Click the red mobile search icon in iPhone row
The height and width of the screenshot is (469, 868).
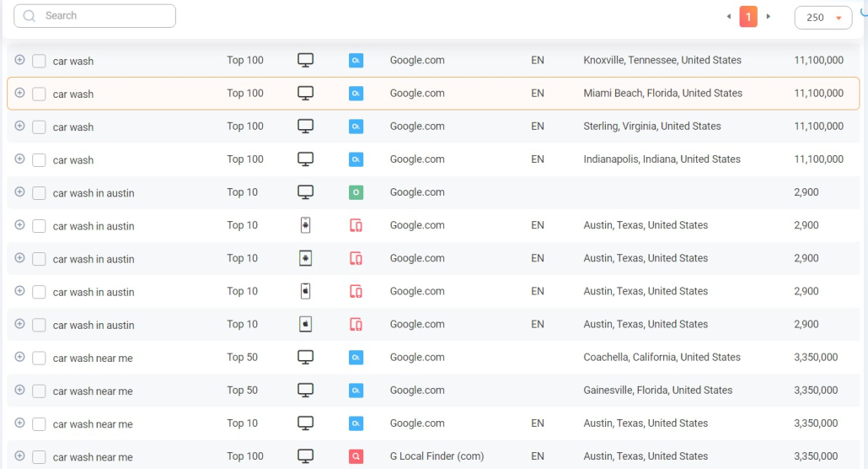[x=356, y=292]
